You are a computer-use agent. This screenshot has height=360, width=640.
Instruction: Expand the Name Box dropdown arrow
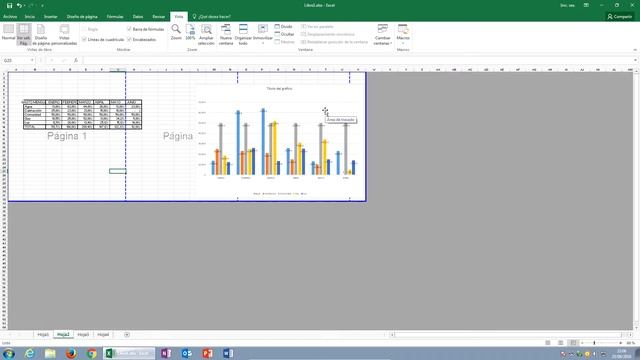(32, 60)
